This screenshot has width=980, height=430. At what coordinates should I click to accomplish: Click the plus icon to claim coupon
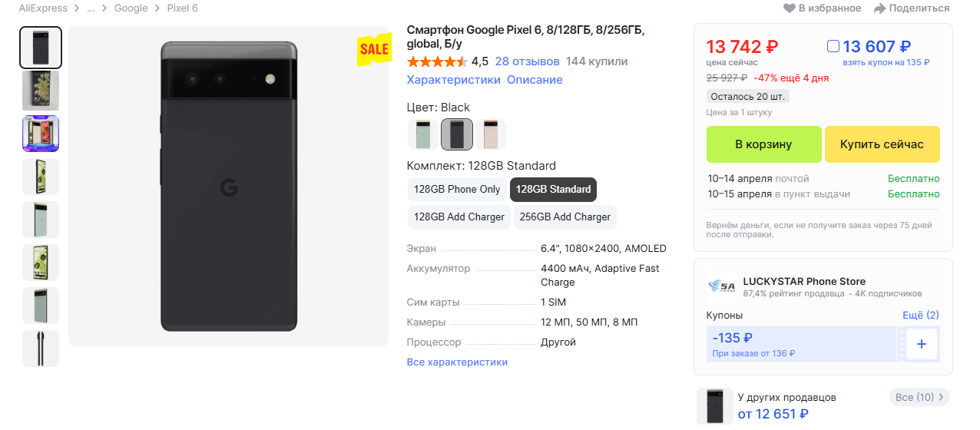point(921,344)
